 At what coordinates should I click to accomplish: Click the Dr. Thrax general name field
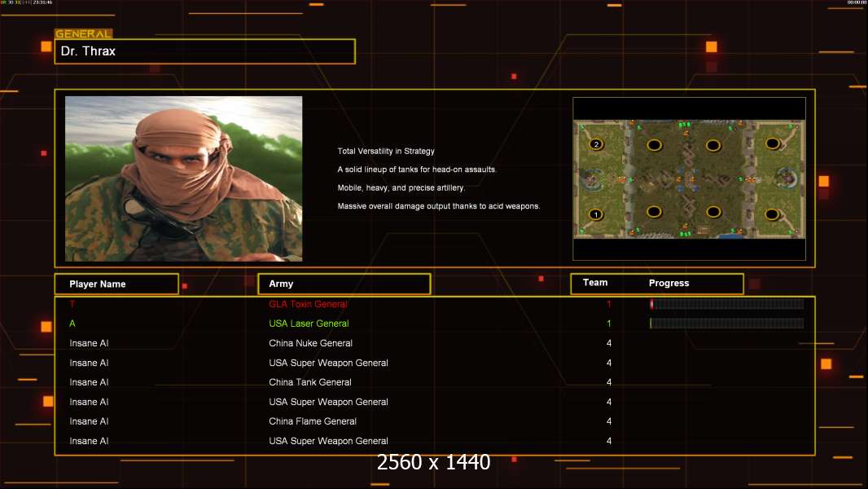pyautogui.click(x=205, y=51)
